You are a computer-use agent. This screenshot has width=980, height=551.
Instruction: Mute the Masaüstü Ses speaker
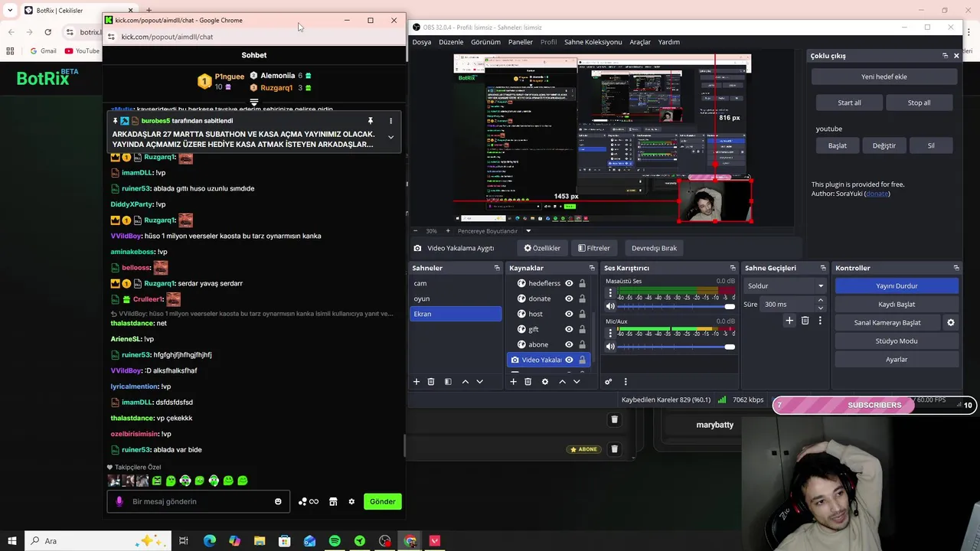610,306
